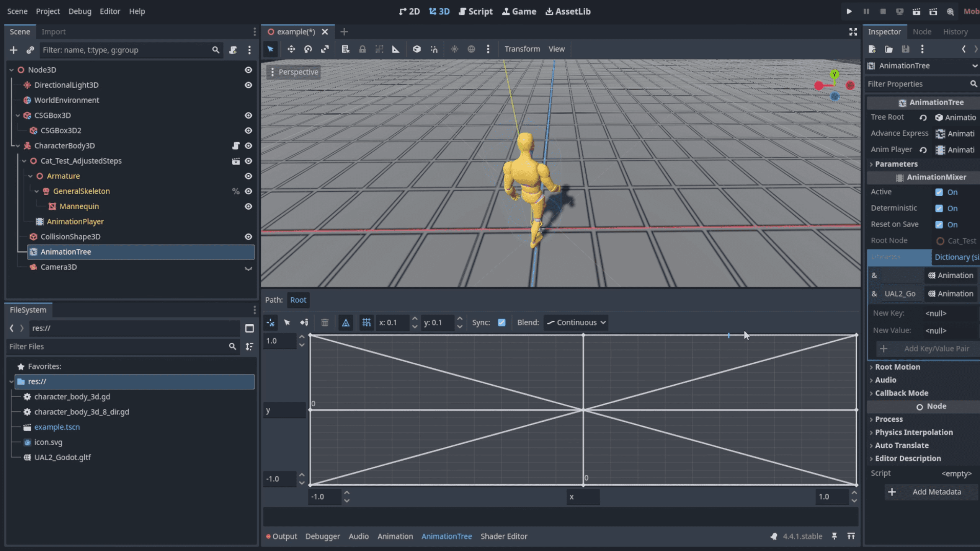Select example.tscn in the FileSystem panel
Viewport: 980px width, 551px height.
tap(57, 427)
